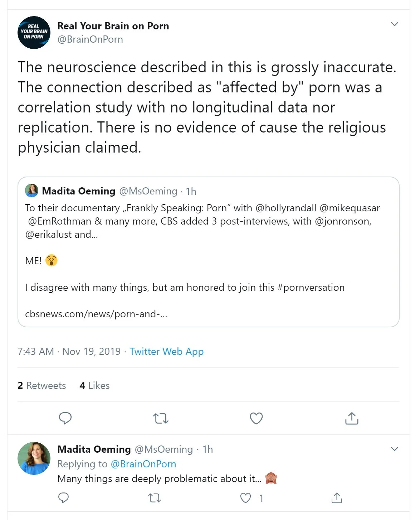Viewport: 420px width, 520px height.
Task: Retweet the main BrainOnPorn tweet
Action: tap(161, 418)
